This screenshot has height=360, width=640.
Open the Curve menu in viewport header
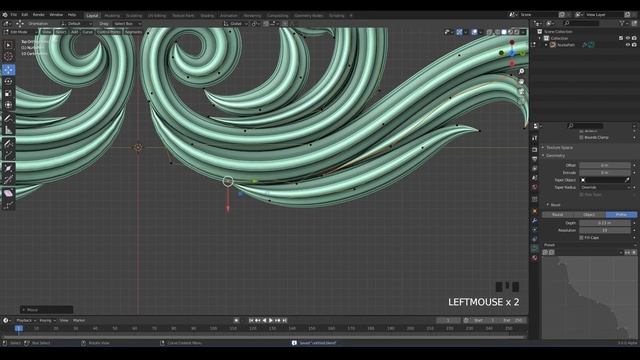click(x=87, y=32)
